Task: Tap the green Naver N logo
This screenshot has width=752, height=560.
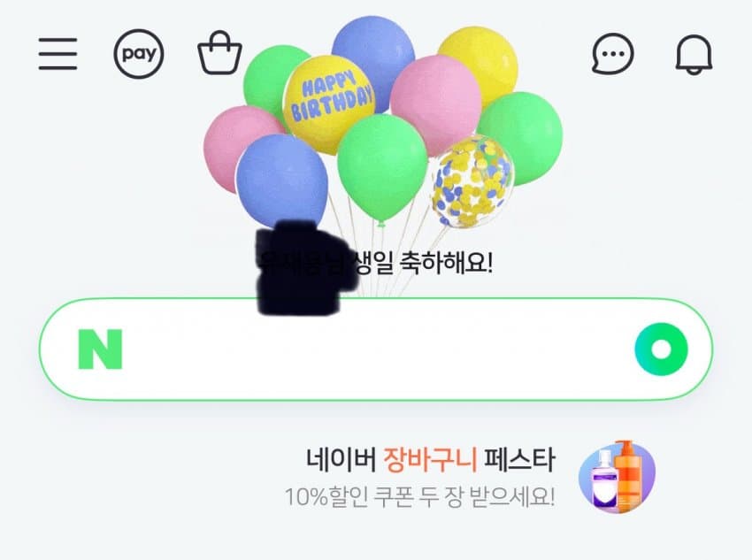Action: (x=100, y=349)
